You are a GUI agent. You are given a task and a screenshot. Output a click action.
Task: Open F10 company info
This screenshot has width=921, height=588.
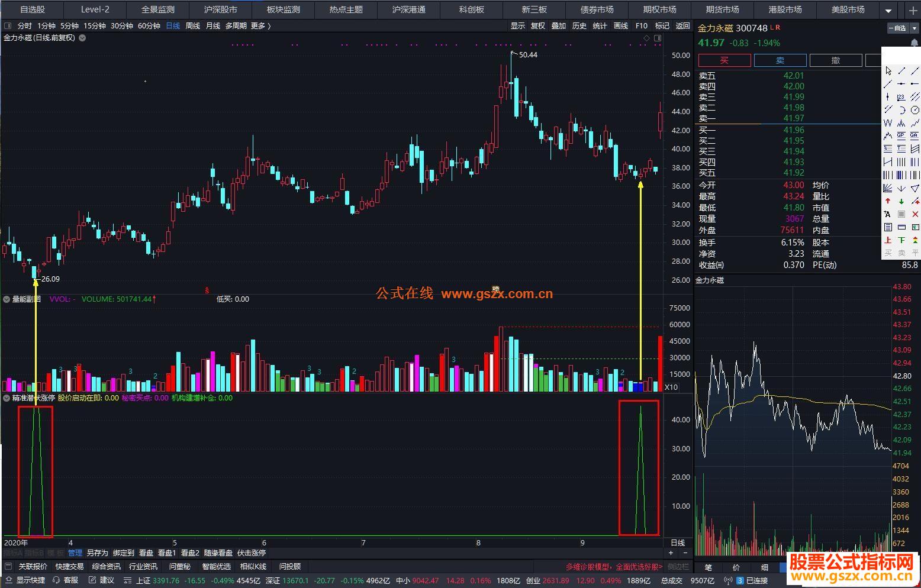642,26
